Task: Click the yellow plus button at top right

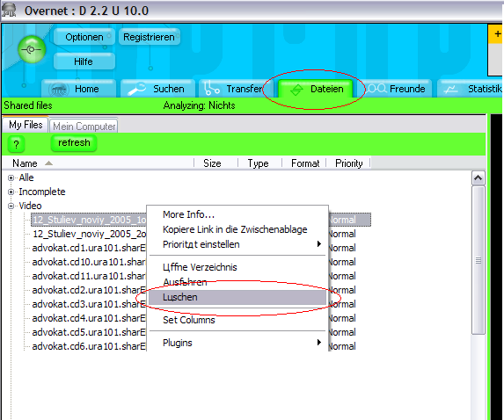Action: pos(497,34)
